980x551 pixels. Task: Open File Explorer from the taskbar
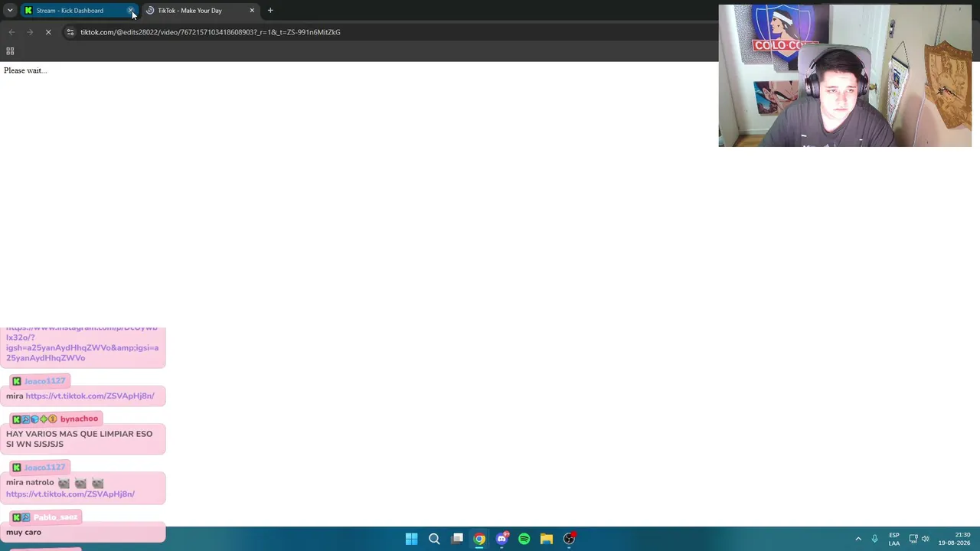(547, 539)
